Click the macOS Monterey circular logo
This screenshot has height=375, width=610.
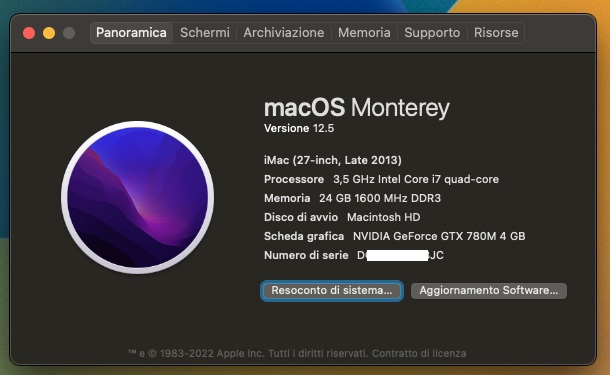137,198
